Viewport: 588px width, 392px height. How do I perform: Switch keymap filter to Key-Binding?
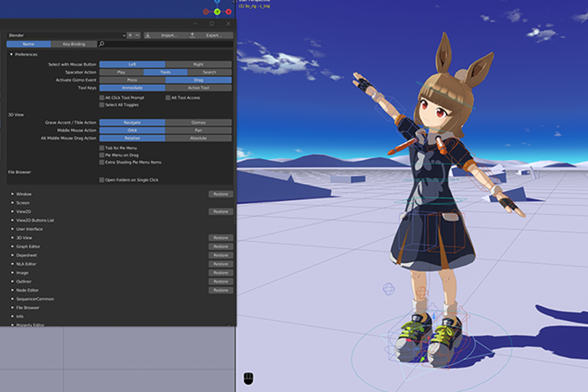[73, 44]
